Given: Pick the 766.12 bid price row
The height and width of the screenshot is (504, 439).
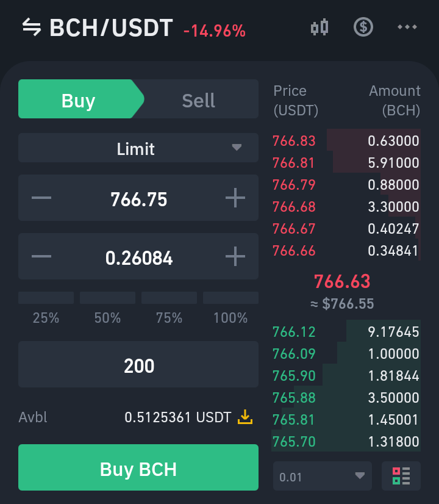Looking at the screenshot, I should [346, 331].
